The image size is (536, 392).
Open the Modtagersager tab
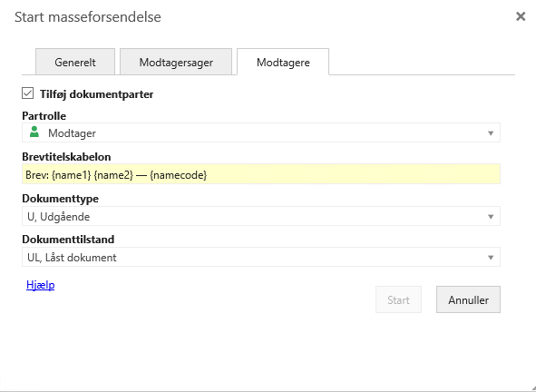pyautogui.click(x=176, y=62)
